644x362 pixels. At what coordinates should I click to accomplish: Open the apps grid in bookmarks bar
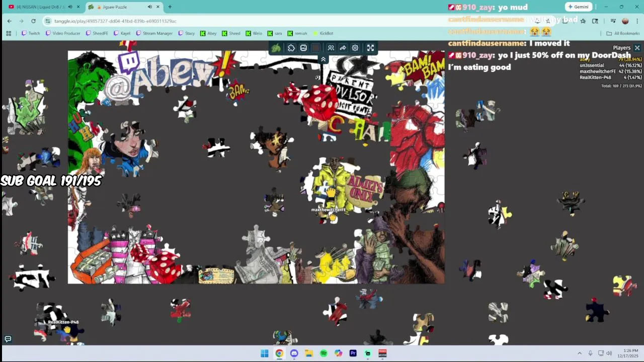[9, 33]
